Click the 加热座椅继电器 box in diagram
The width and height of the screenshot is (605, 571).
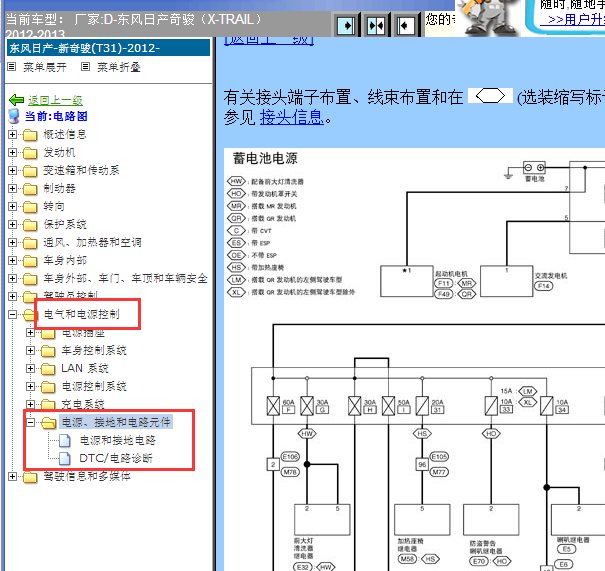coord(422,520)
